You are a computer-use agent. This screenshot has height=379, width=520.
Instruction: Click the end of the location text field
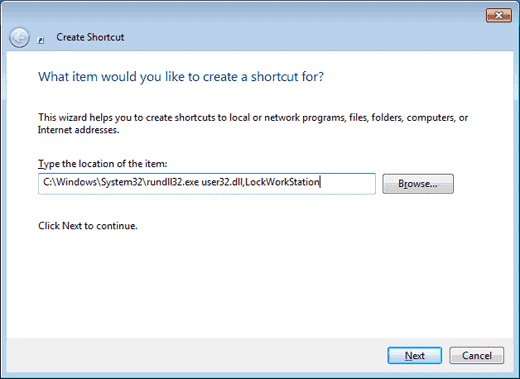point(347,183)
